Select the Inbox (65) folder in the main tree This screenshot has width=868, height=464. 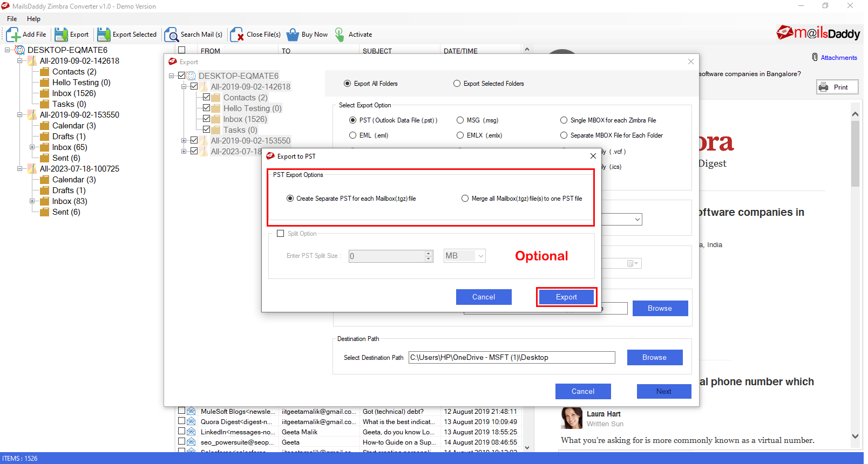pos(70,147)
